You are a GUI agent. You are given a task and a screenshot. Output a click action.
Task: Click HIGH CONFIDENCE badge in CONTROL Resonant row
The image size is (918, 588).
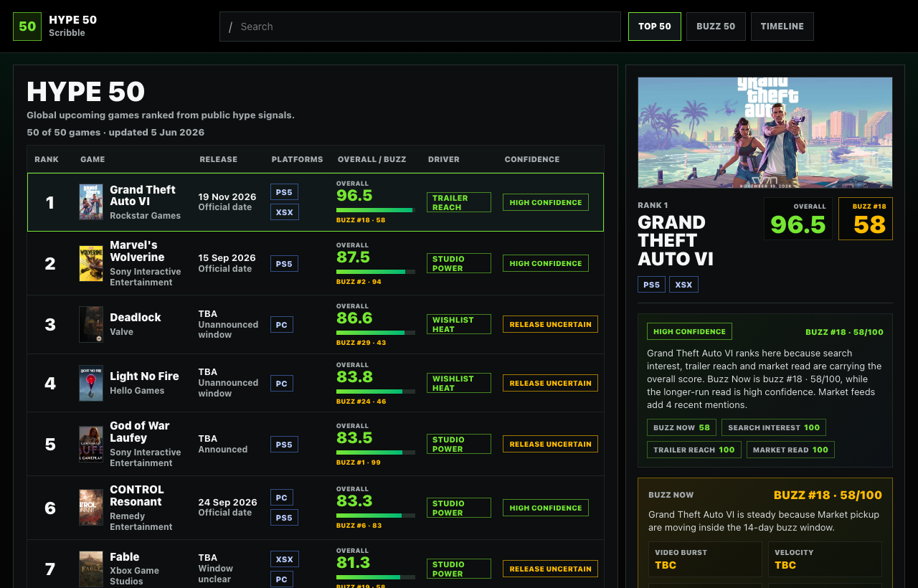click(x=546, y=508)
